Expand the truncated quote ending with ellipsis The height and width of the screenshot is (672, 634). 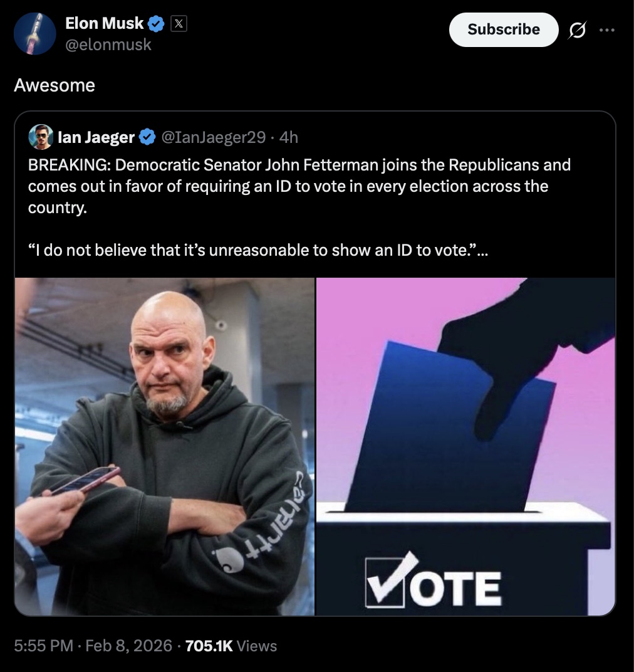pos(258,250)
